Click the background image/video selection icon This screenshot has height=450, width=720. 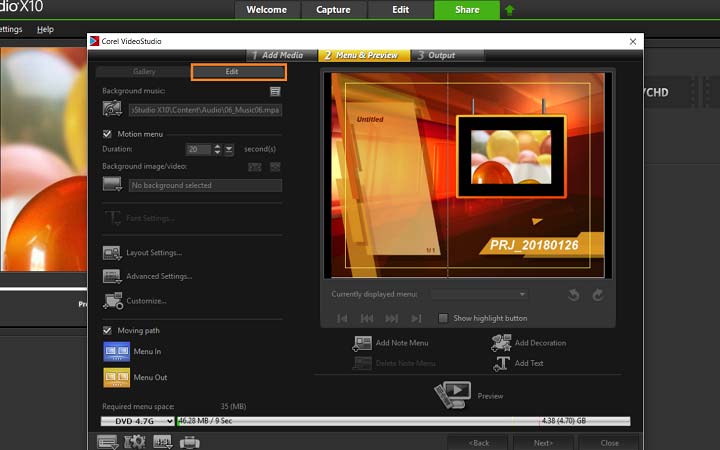click(x=112, y=185)
